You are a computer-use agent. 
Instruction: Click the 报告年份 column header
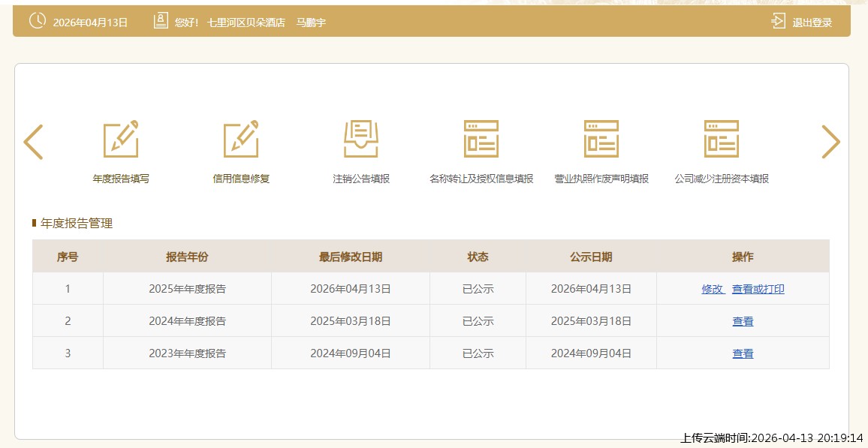[187, 257]
